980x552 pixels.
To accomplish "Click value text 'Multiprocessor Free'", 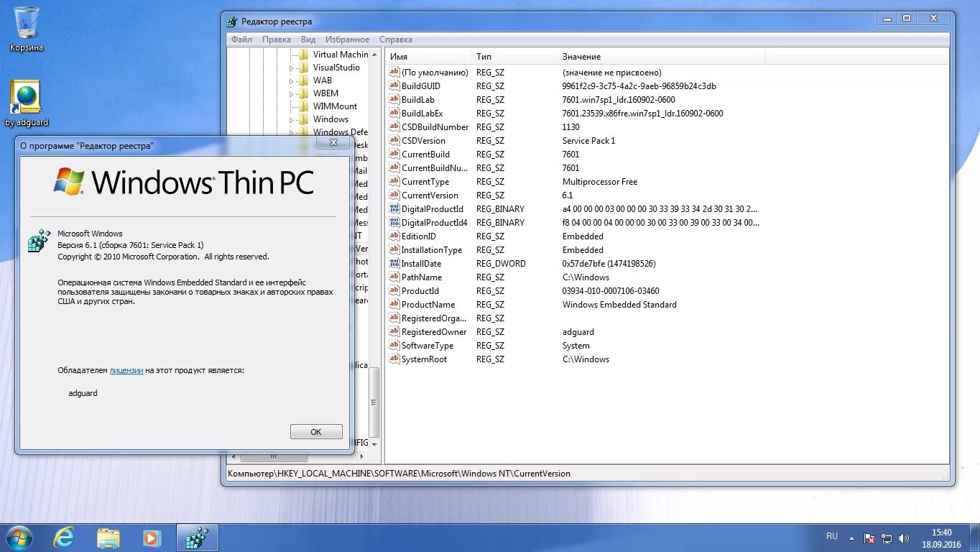I will 600,182.
